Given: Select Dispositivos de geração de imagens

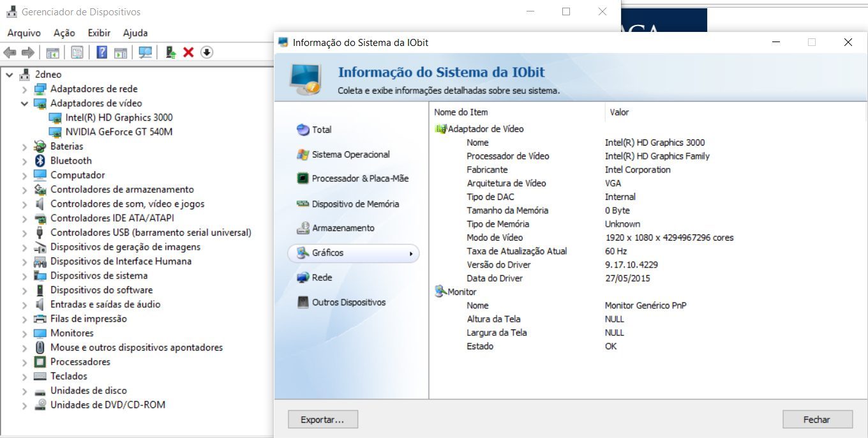Looking at the screenshot, I should coord(125,247).
